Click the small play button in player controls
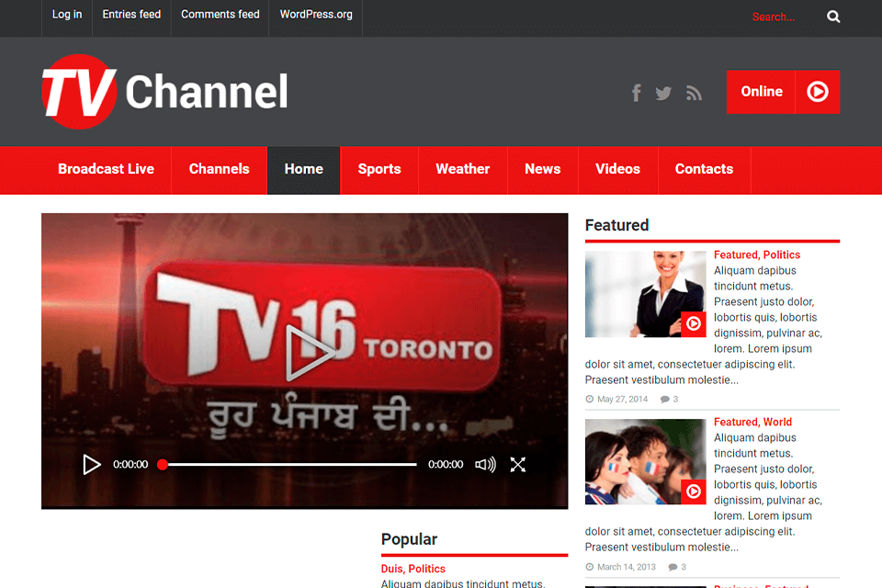 point(92,464)
